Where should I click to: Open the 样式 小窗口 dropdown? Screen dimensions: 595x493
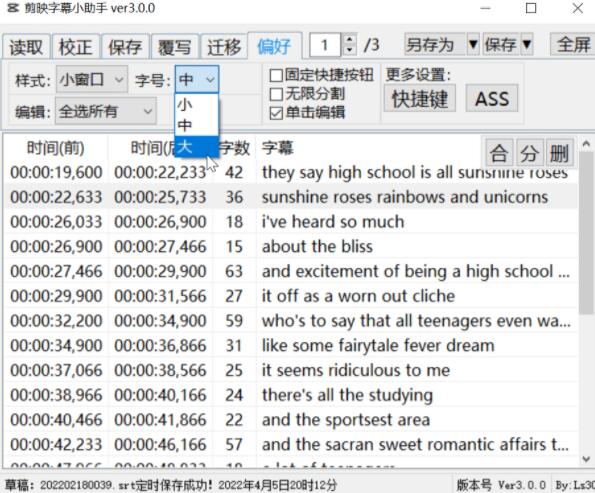[x=91, y=79]
